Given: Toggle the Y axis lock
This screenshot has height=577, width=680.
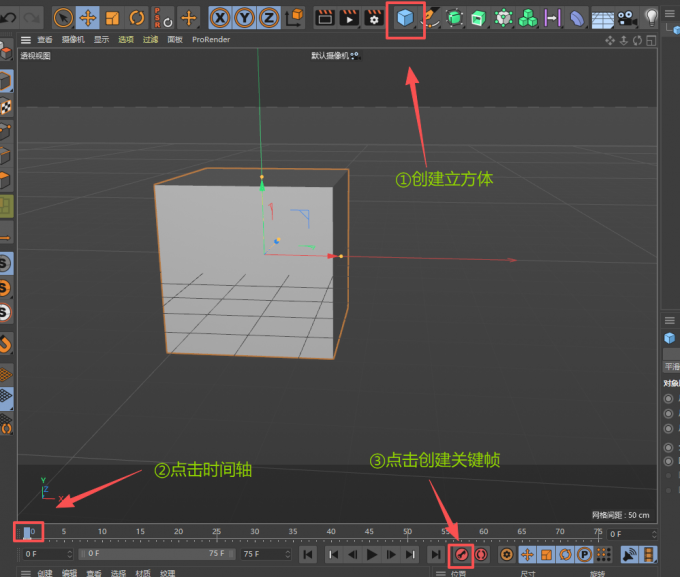Looking at the screenshot, I should 245,18.
